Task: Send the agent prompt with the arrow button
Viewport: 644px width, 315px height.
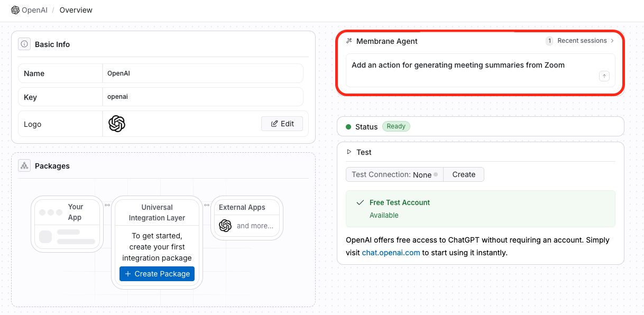Action: (x=604, y=76)
